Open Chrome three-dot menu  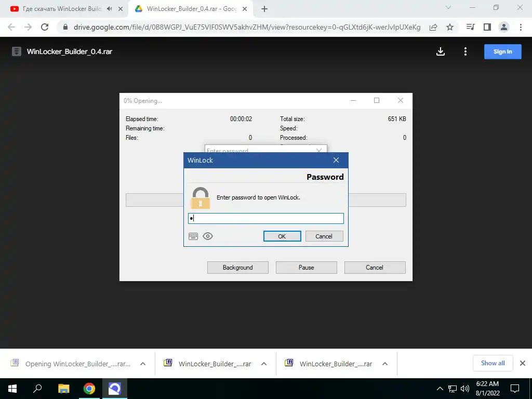pos(521,27)
